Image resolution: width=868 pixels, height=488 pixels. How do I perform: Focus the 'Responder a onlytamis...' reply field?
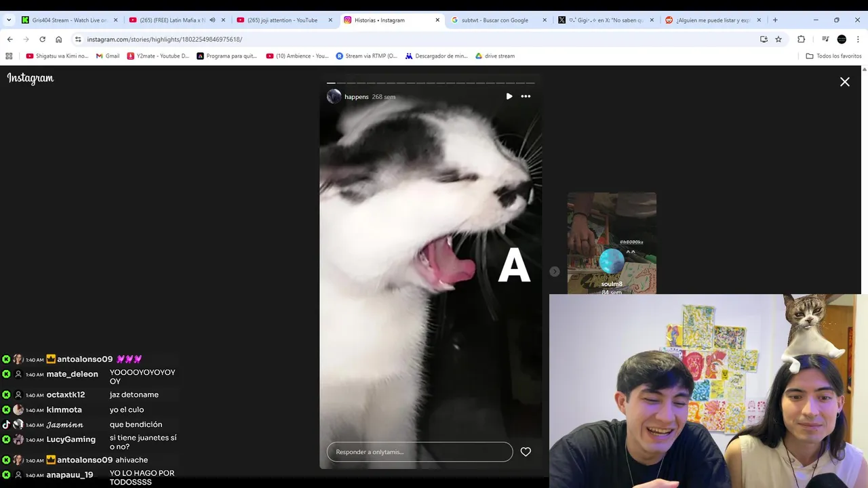pyautogui.click(x=420, y=452)
